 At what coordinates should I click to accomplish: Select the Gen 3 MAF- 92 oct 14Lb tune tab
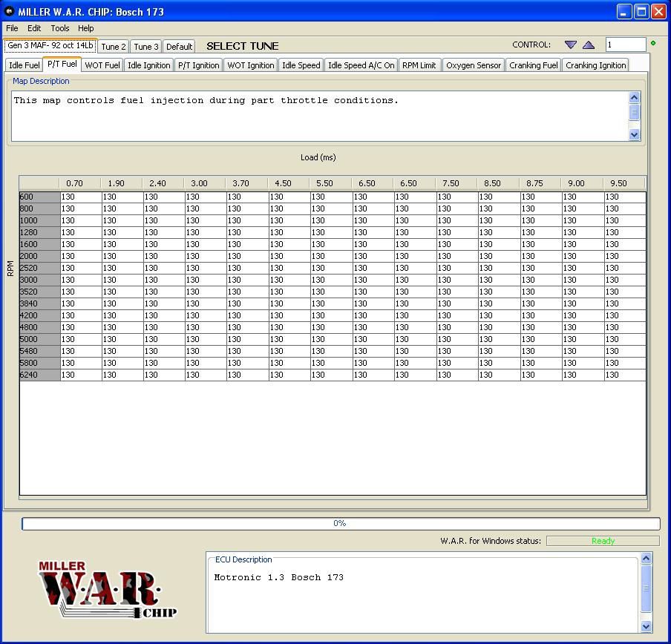pyautogui.click(x=50, y=45)
